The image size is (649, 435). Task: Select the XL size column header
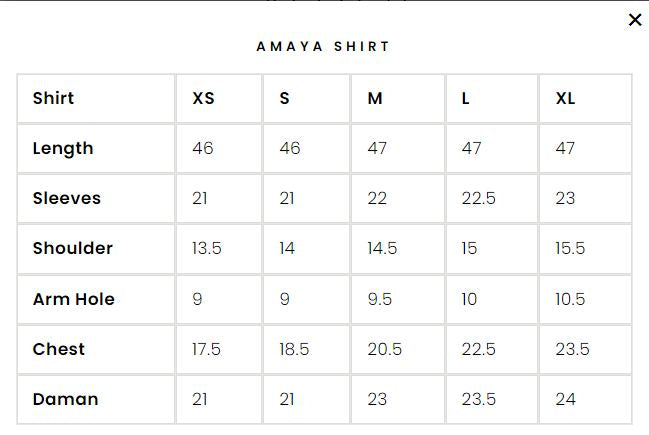point(566,98)
